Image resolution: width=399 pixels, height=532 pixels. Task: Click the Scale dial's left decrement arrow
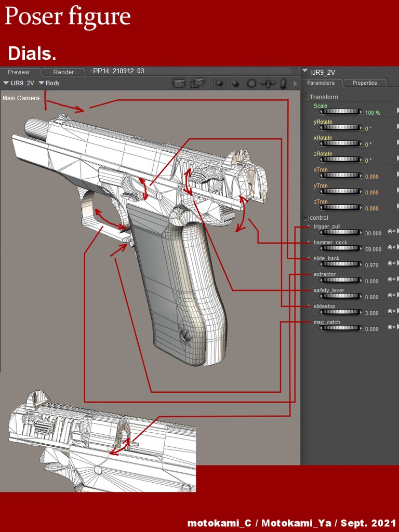[x=322, y=112]
